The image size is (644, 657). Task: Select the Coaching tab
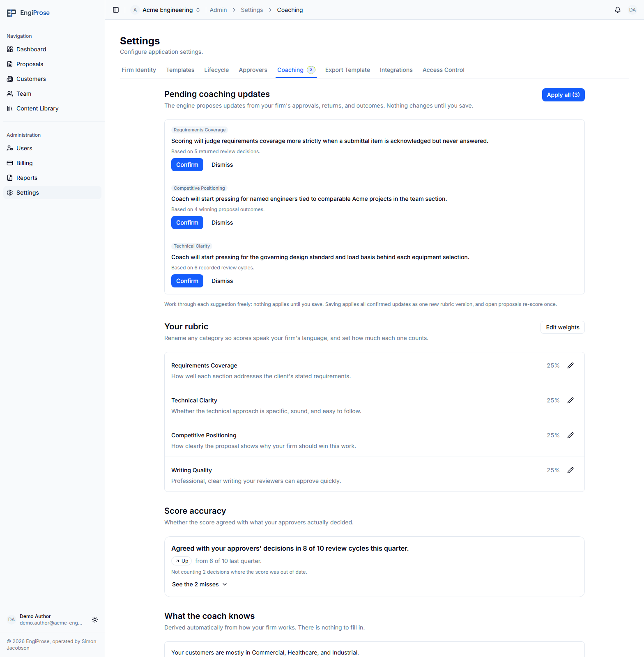click(x=296, y=70)
